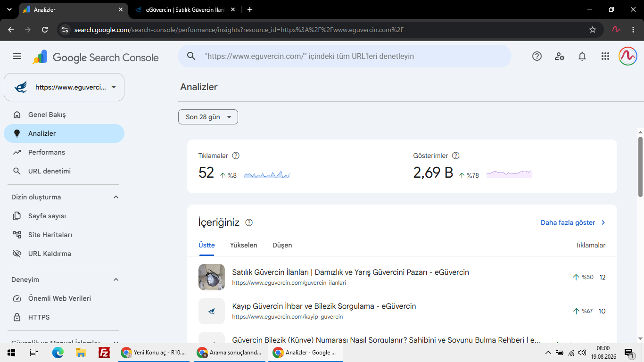Open Satılık Güvercin İlanları content row
Screen dimensions: 644x362
[402, 277]
